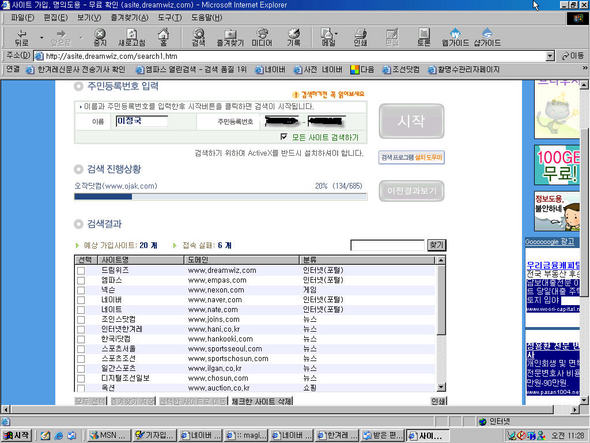Click the 우리금융캐피탈 ad link
Viewport: 590px width, 443px height.
[x=553, y=265]
